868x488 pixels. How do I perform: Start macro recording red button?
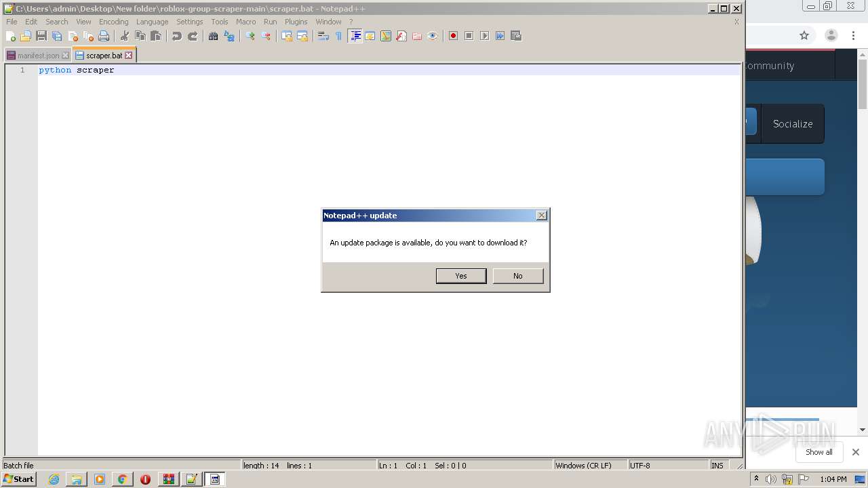coord(454,36)
